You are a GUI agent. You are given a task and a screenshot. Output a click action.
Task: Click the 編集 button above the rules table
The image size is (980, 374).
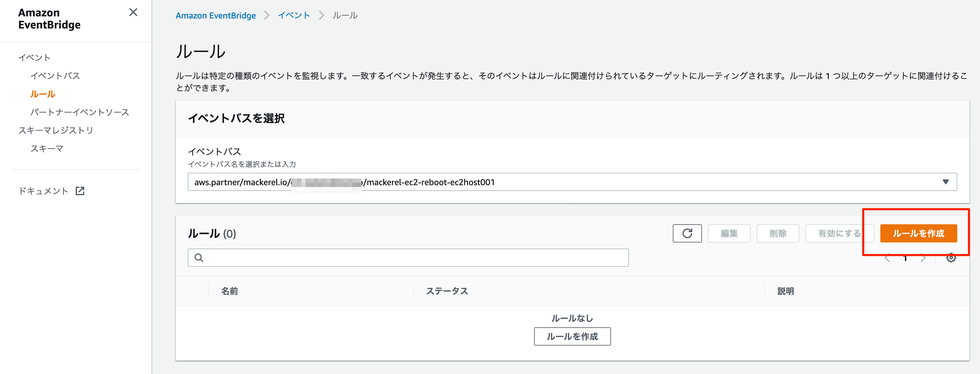coord(729,233)
